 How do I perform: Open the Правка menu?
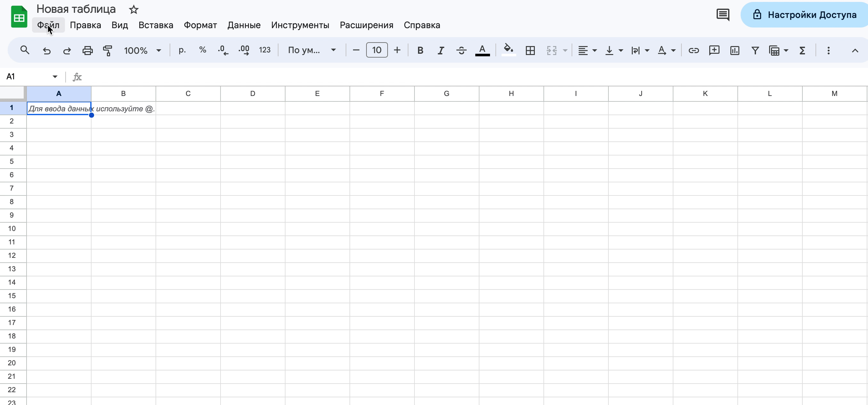click(x=85, y=25)
